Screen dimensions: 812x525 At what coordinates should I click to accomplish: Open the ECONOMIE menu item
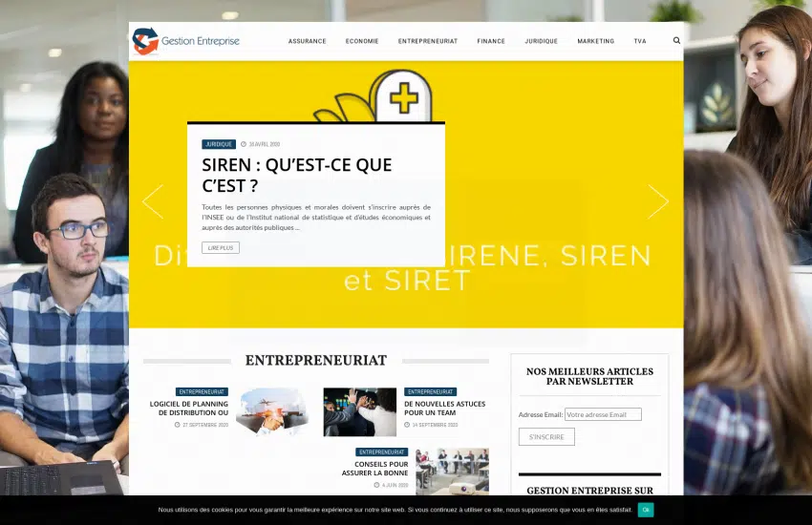(x=362, y=41)
